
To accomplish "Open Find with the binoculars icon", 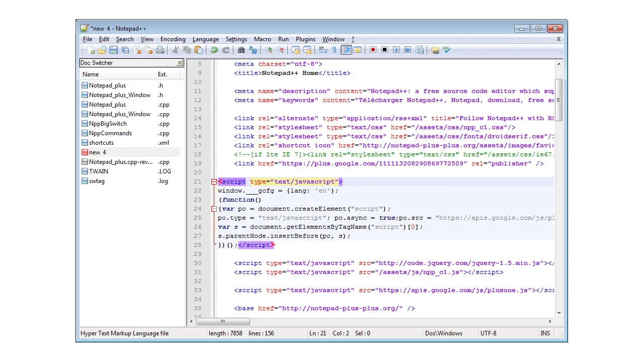I will click(x=242, y=50).
